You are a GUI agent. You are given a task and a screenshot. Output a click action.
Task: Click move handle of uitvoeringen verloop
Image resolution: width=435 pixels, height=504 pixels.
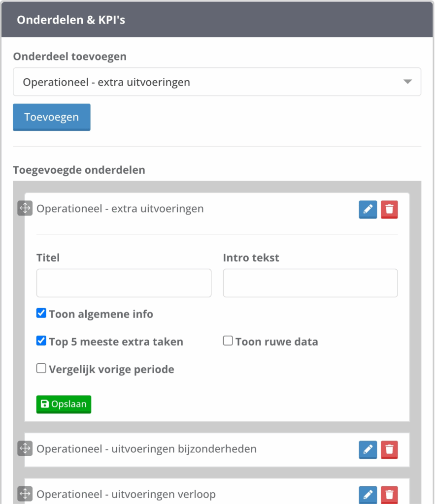[25, 494]
